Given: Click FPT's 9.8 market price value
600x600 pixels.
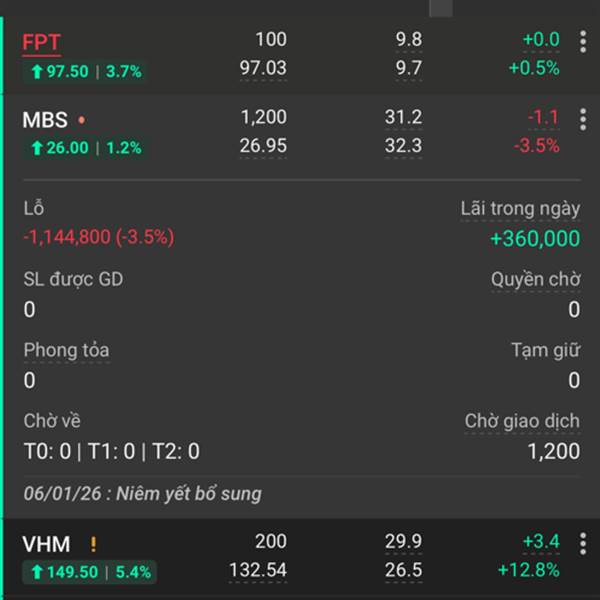Looking at the screenshot, I should pyautogui.click(x=409, y=40).
